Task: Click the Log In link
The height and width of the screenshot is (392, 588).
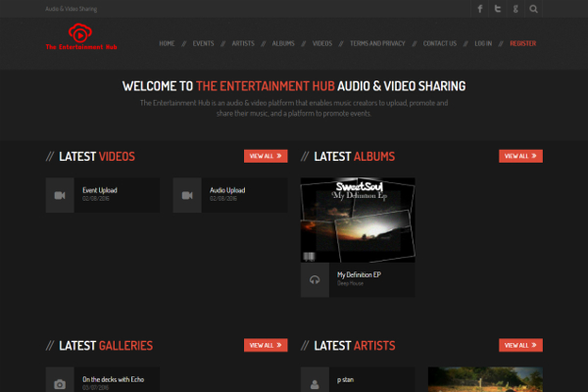Action: coord(483,44)
